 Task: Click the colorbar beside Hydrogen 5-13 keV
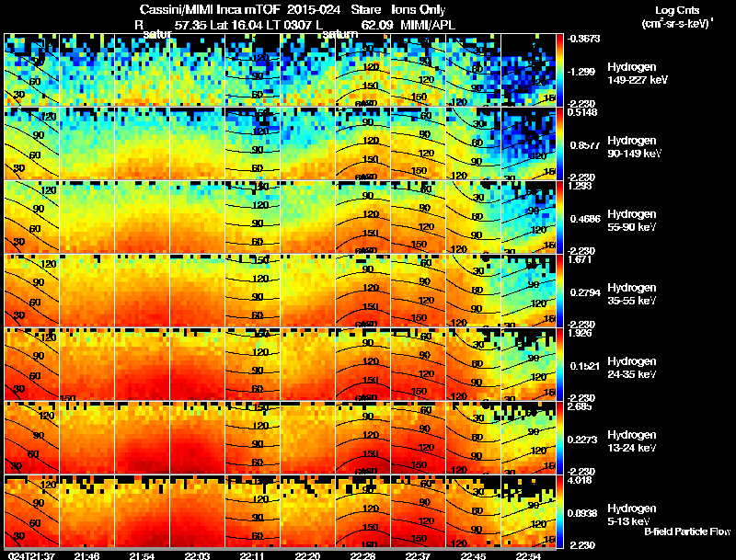559,511
